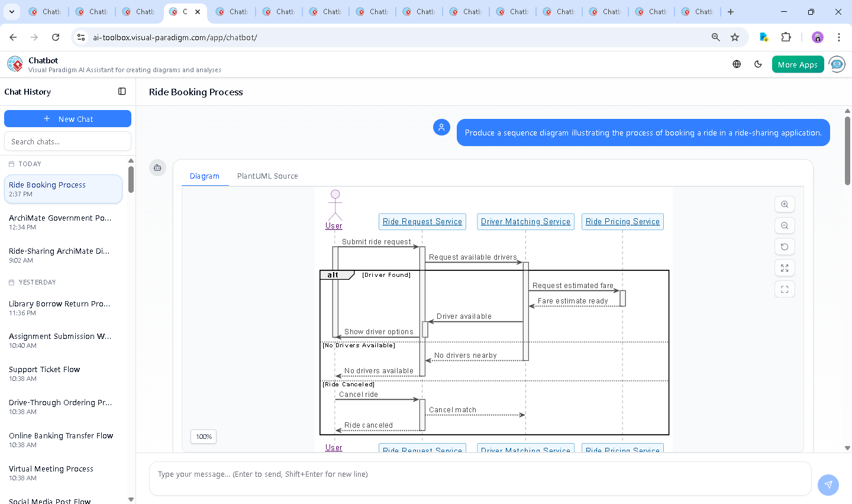This screenshot has height=504, width=852.
Task: Open diagram in fullscreen mode
Action: click(x=785, y=289)
